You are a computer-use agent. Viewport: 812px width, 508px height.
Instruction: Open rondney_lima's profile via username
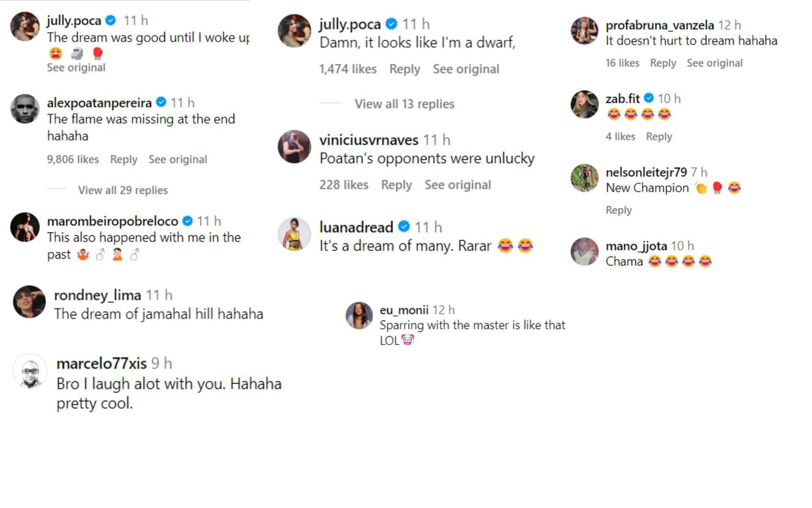pos(98,295)
